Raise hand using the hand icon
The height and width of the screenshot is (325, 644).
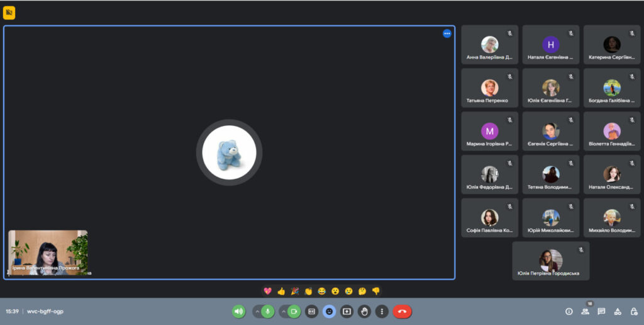[364, 311]
